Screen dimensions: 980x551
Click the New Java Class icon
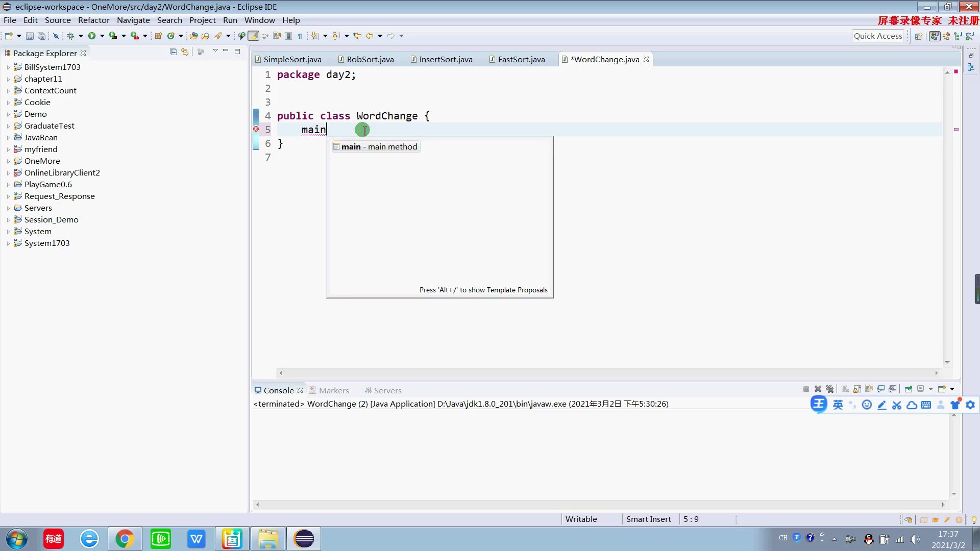pos(171,36)
